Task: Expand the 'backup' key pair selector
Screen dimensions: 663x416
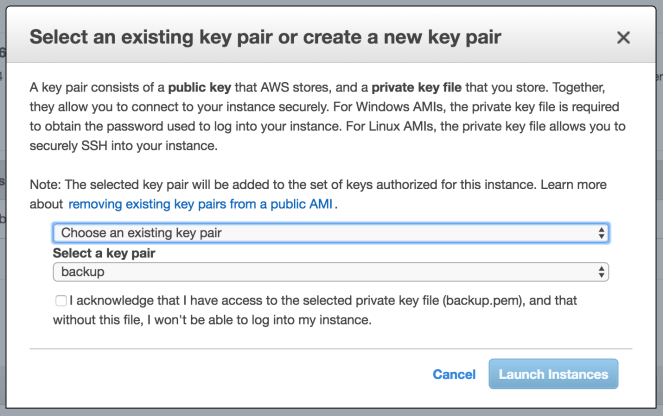Action: point(330,272)
